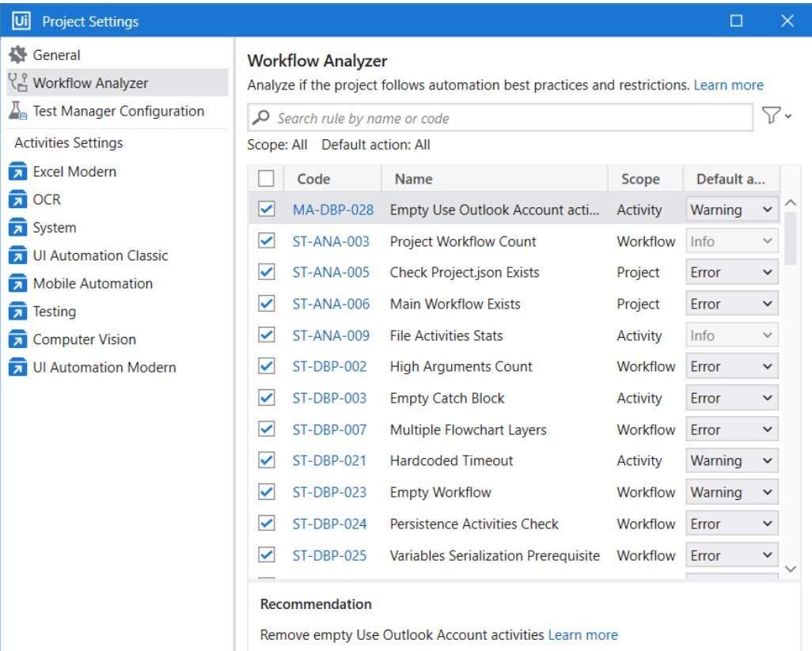Viewport: 812px width, 651px height.
Task: Open rule code link ST-DBP-024
Action: tap(329, 524)
